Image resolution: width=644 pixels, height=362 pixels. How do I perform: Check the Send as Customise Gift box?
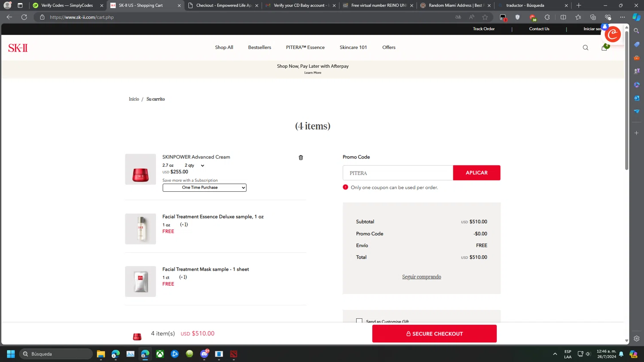click(x=359, y=321)
